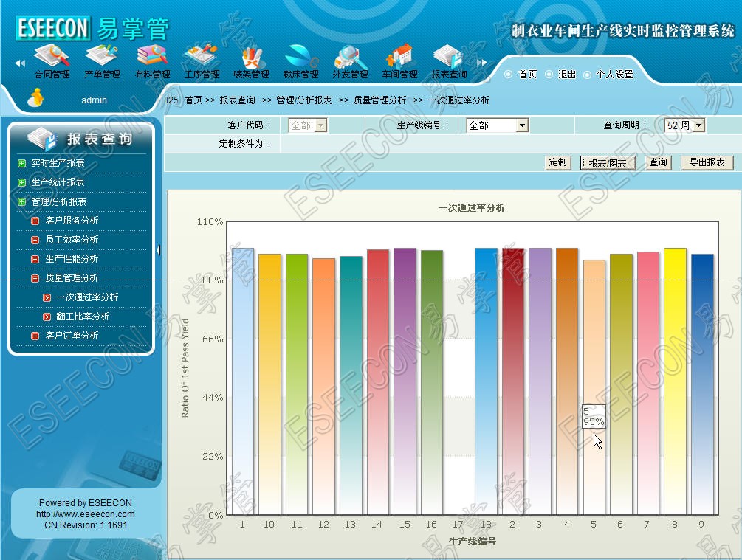This screenshot has height=560, width=742.
Task: Select 翻工比率分析 in the sidebar
Action: pos(83,316)
